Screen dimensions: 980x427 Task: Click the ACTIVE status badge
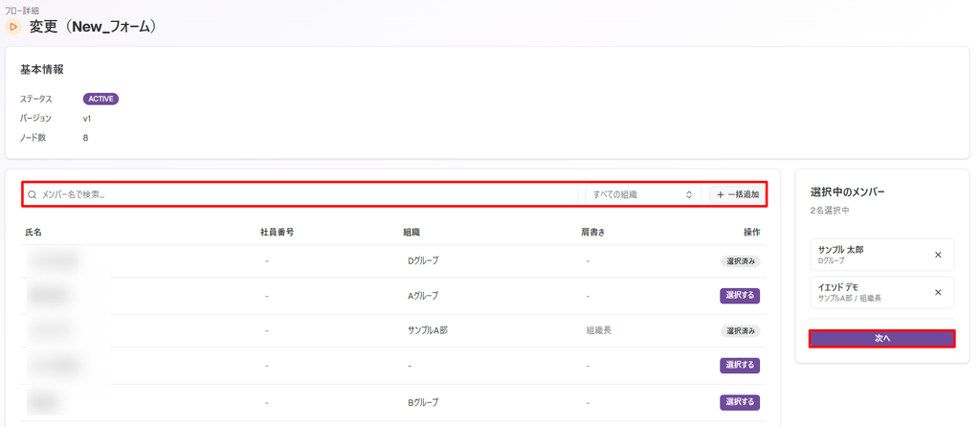100,99
